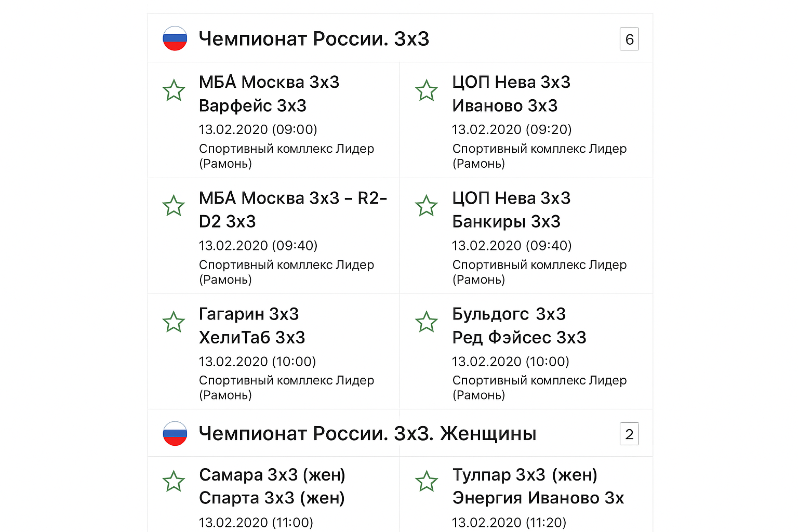Screen dimensions: 798x532
Task: Favorite the Самара vs Спарта women's match
Action: point(174,482)
